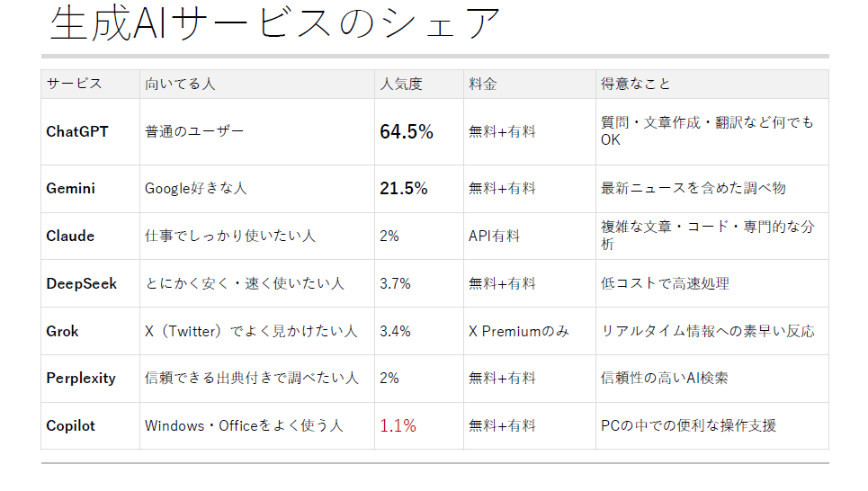
Task: Click the slide title 生成AIサービスのシェア
Action: point(274,24)
